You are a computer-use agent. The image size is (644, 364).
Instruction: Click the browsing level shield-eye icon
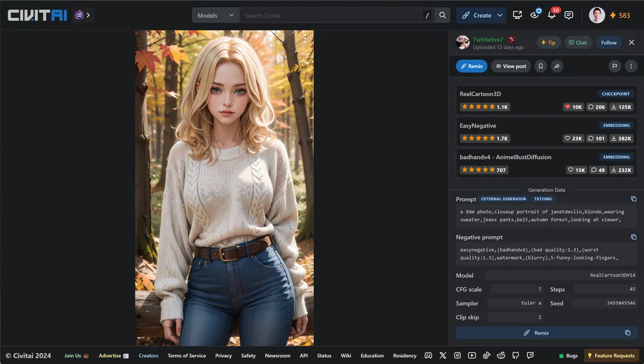click(535, 15)
